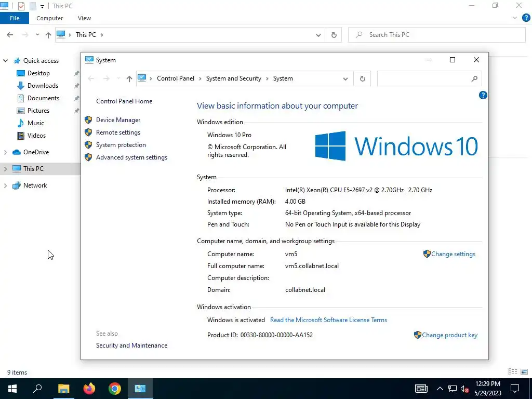
Task: Open the View ribbon tab
Action: click(84, 18)
